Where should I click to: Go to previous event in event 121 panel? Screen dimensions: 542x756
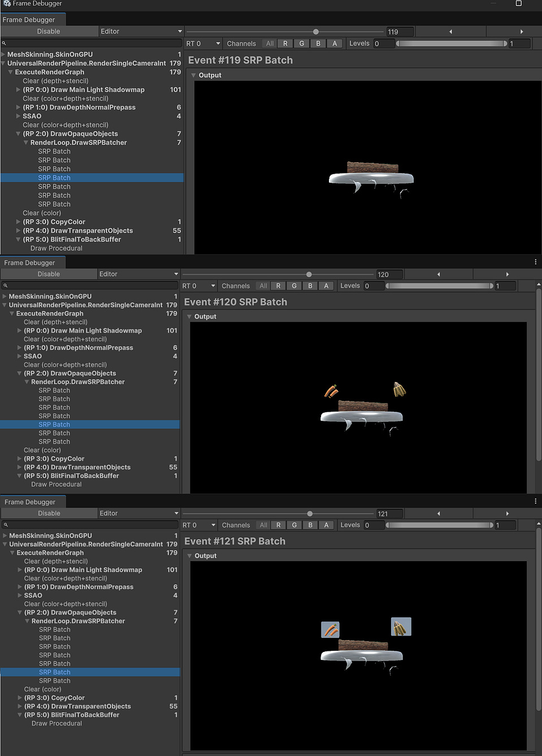pyautogui.click(x=439, y=513)
